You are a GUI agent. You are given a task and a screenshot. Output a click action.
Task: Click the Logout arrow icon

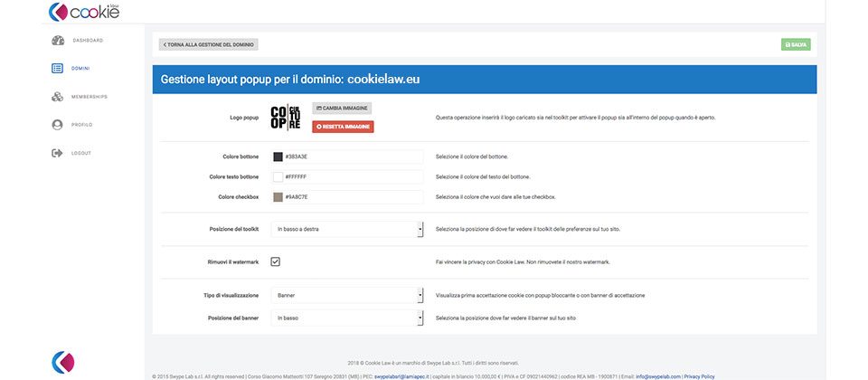pyautogui.click(x=57, y=154)
